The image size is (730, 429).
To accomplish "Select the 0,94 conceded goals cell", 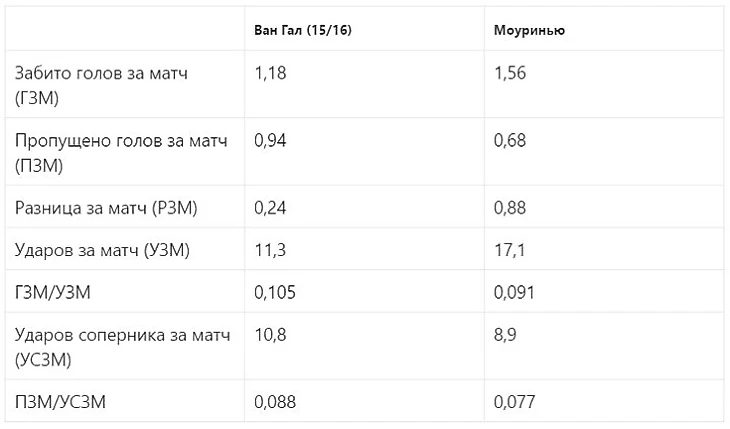I will pyautogui.click(x=271, y=140).
